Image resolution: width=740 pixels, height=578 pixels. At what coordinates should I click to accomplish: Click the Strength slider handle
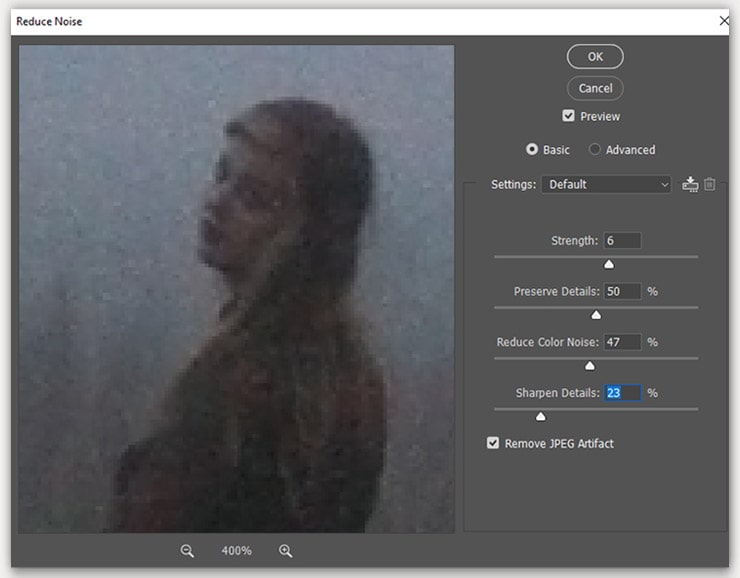(608, 264)
